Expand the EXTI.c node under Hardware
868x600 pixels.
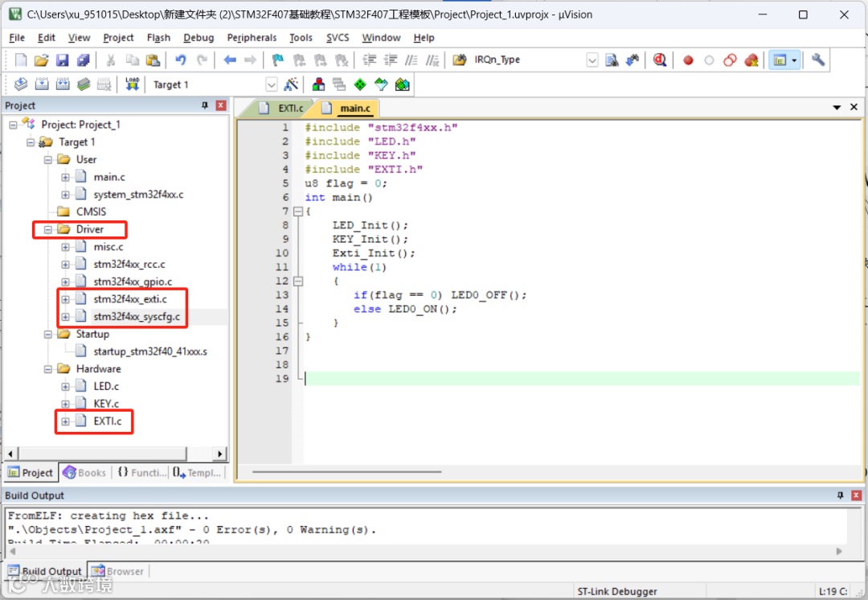pos(65,422)
